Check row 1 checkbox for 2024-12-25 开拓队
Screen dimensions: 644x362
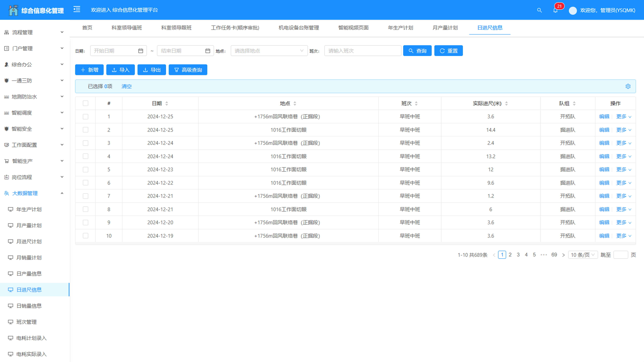click(x=85, y=117)
